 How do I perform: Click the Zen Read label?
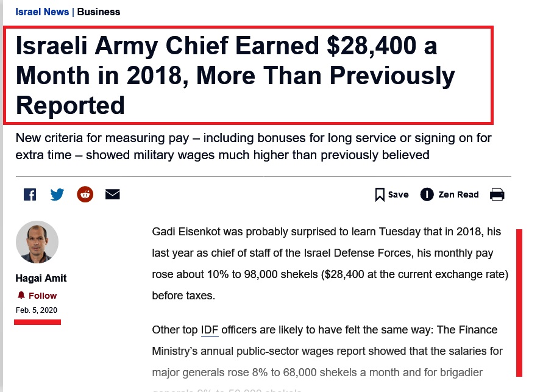pyautogui.click(x=459, y=194)
